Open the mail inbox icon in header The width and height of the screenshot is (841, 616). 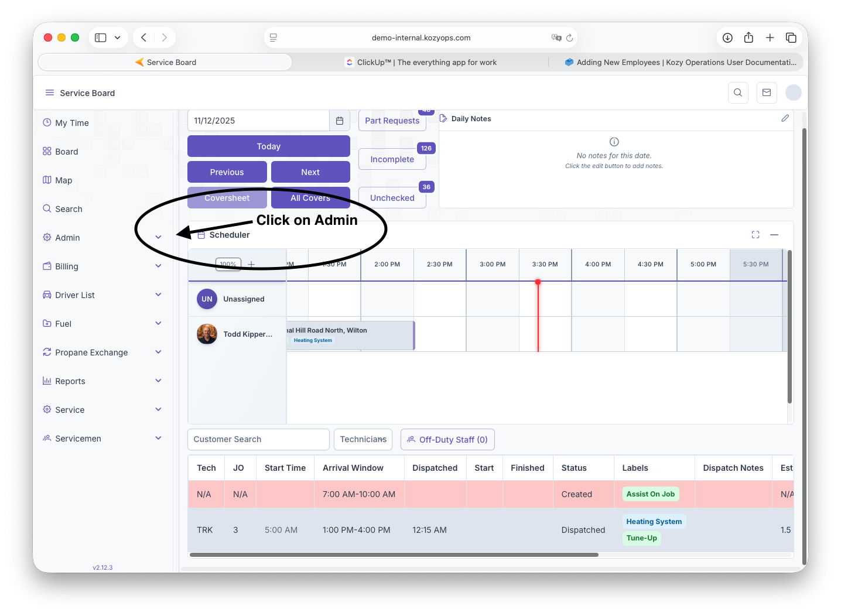(x=766, y=93)
